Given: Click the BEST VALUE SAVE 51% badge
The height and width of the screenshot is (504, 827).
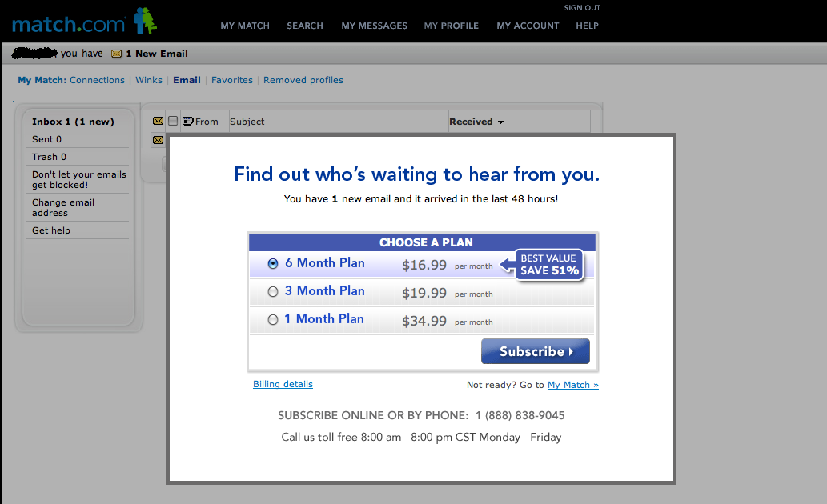Looking at the screenshot, I should 543,265.
